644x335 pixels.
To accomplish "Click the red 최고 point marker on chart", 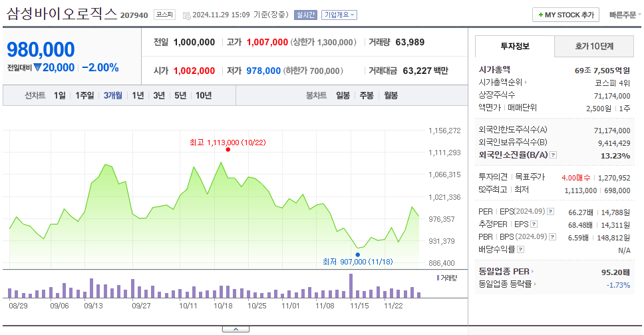I will point(228,150).
